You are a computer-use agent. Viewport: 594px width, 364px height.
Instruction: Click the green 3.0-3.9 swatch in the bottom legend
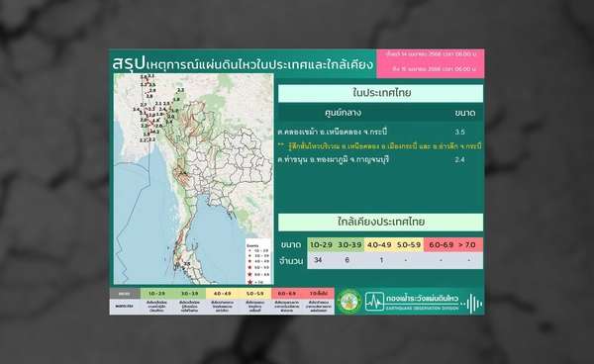click(x=189, y=294)
